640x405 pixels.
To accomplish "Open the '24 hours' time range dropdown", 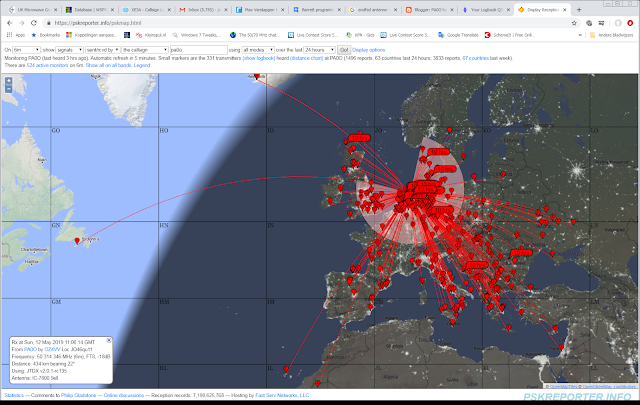I will pyautogui.click(x=320, y=50).
